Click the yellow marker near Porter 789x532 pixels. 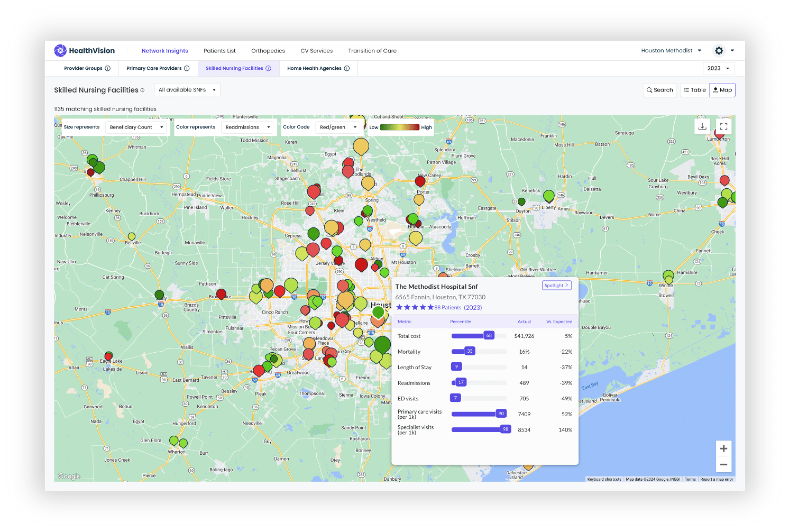[x=419, y=200]
